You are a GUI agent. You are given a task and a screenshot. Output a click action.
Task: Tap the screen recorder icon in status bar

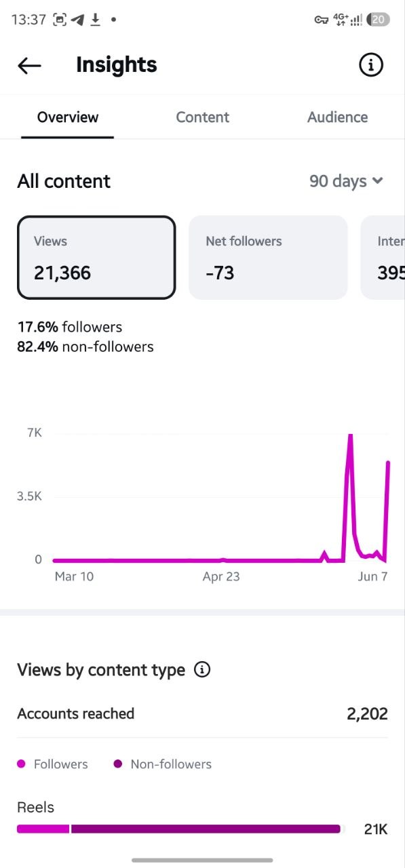tap(60, 20)
